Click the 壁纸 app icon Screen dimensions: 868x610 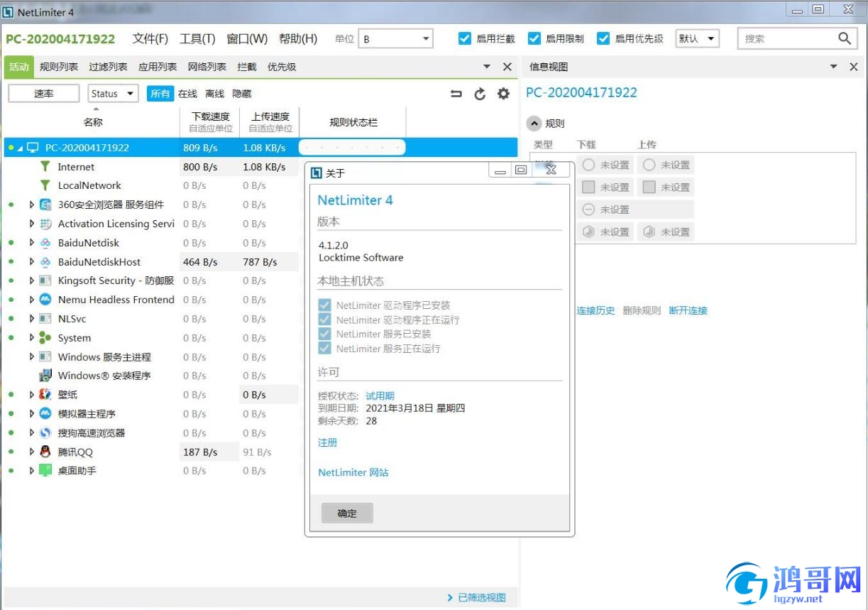(45, 395)
